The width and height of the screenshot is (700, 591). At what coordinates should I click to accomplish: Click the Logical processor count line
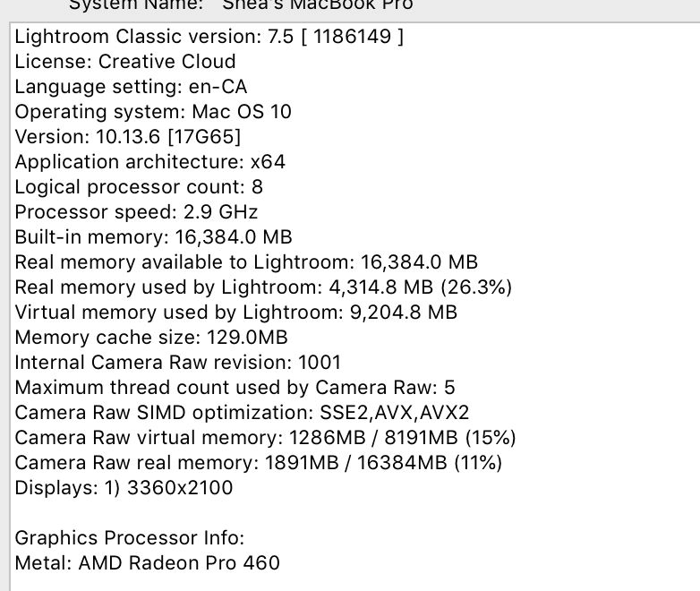point(139,187)
